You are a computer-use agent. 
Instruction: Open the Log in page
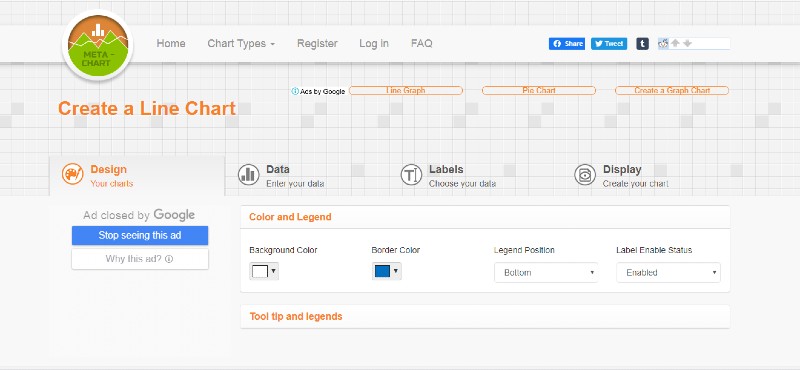tap(374, 44)
